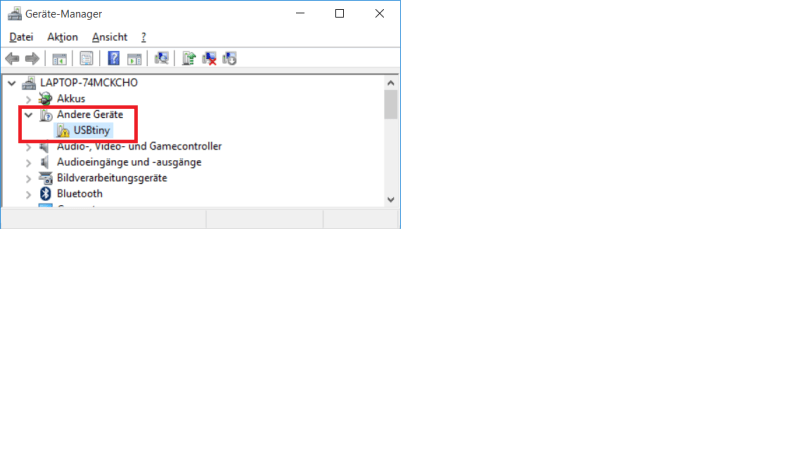The image size is (810, 455).
Task: Click the update driver toolbar icon
Action: [189, 58]
